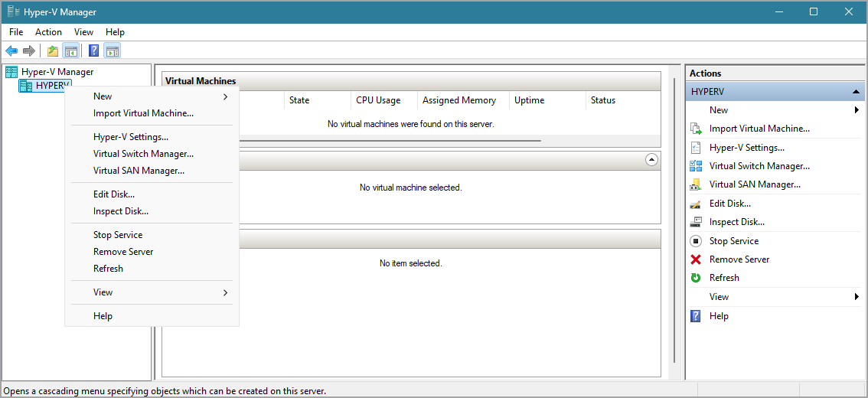Click the Hyper-V Manager tree root icon
The height and width of the screenshot is (398, 868).
[x=11, y=72]
